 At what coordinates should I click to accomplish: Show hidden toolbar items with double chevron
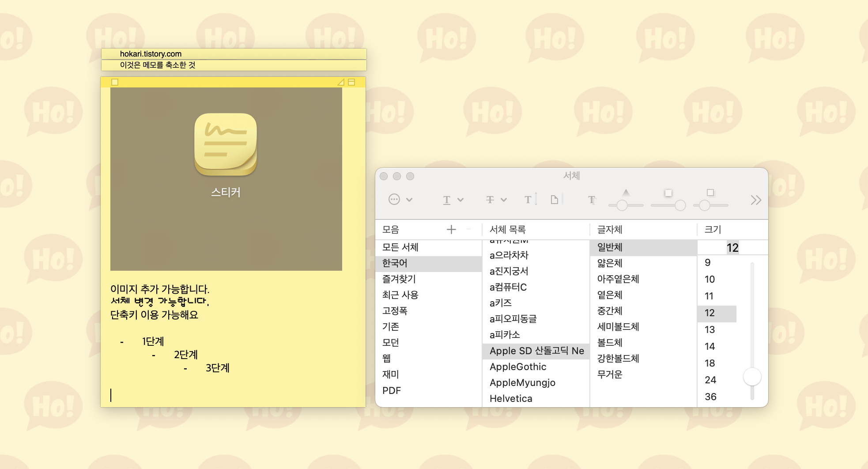coord(756,200)
